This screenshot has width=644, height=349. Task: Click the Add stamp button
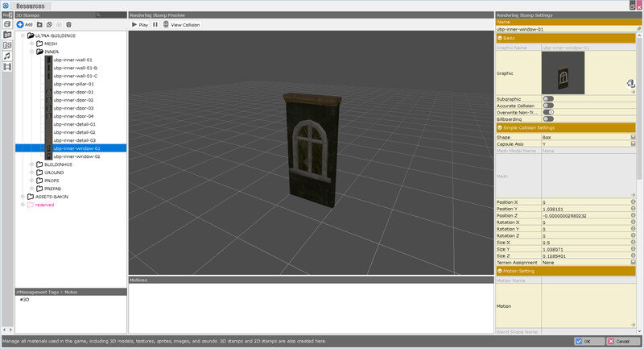25,25
